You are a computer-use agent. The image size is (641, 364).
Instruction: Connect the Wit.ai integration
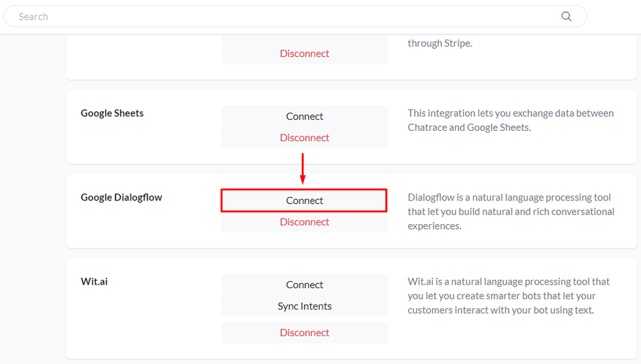[x=304, y=285]
